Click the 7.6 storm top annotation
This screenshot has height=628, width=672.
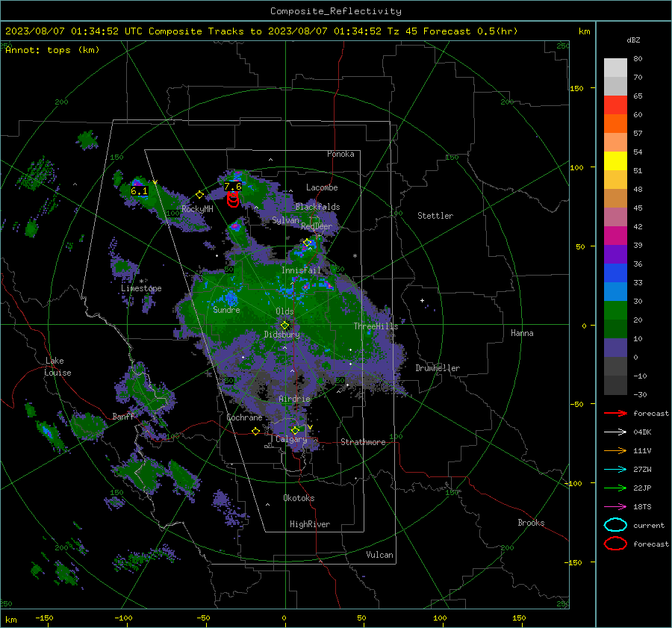[233, 187]
